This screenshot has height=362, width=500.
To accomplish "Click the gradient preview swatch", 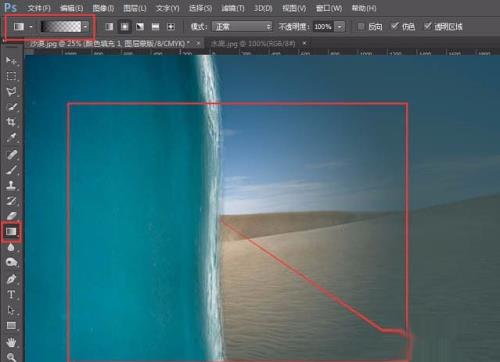I will (61, 27).
